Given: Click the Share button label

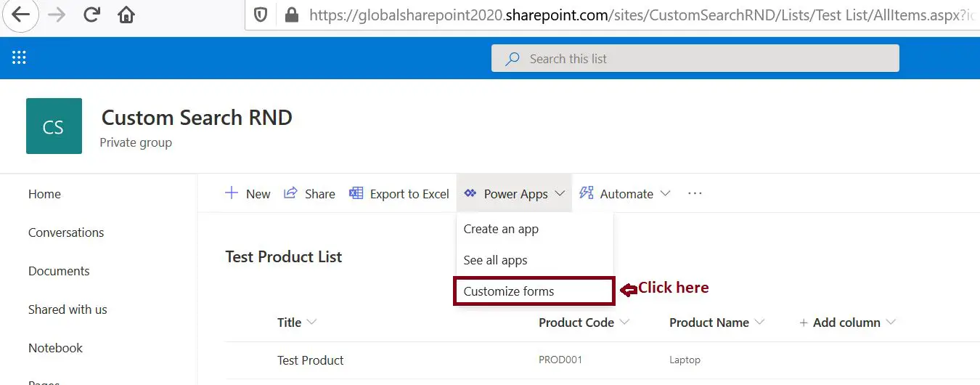Looking at the screenshot, I should (x=320, y=194).
